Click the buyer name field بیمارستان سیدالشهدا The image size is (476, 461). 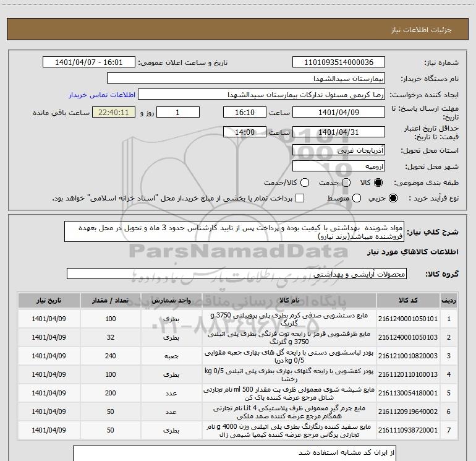pos(246,79)
